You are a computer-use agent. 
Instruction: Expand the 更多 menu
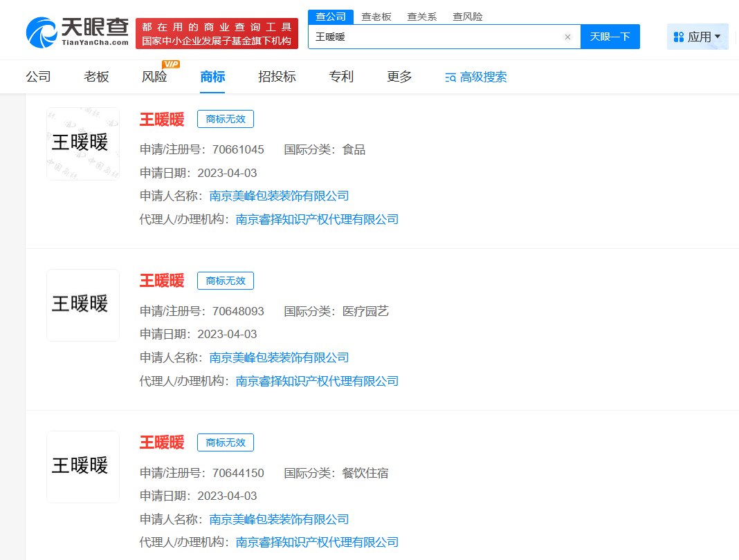pos(399,77)
